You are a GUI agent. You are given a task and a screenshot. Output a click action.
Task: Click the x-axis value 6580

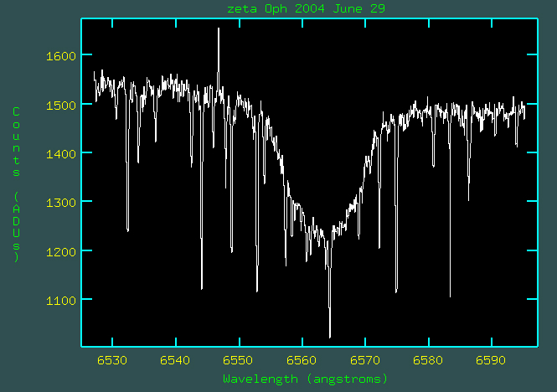point(428,360)
